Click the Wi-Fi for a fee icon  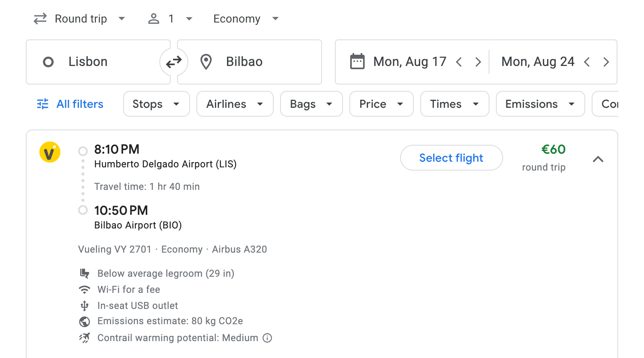tap(84, 289)
